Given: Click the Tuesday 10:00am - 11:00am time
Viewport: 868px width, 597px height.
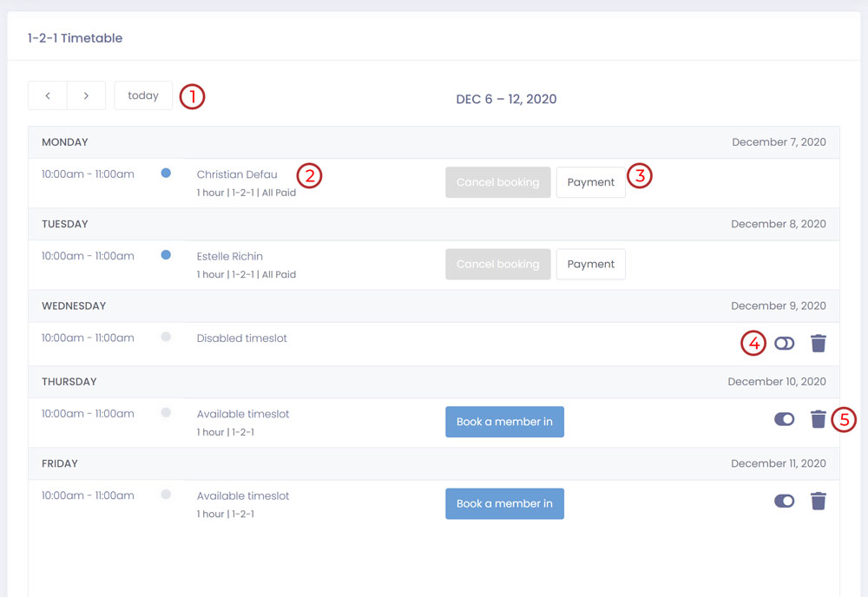Looking at the screenshot, I should tap(88, 256).
